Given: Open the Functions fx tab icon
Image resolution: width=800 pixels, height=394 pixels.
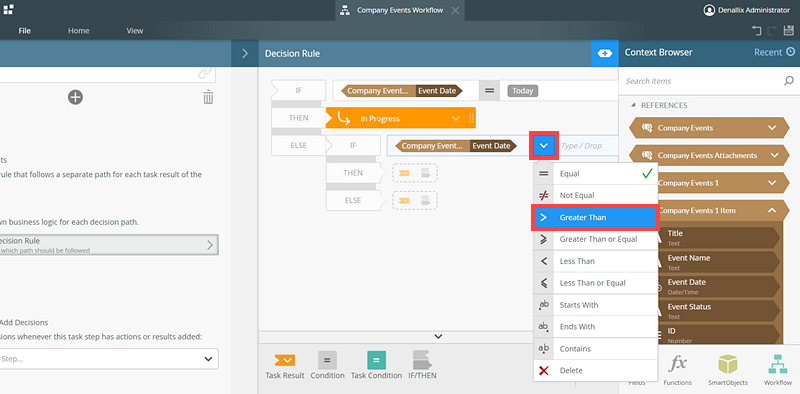Looking at the screenshot, I should click(678, 363).
